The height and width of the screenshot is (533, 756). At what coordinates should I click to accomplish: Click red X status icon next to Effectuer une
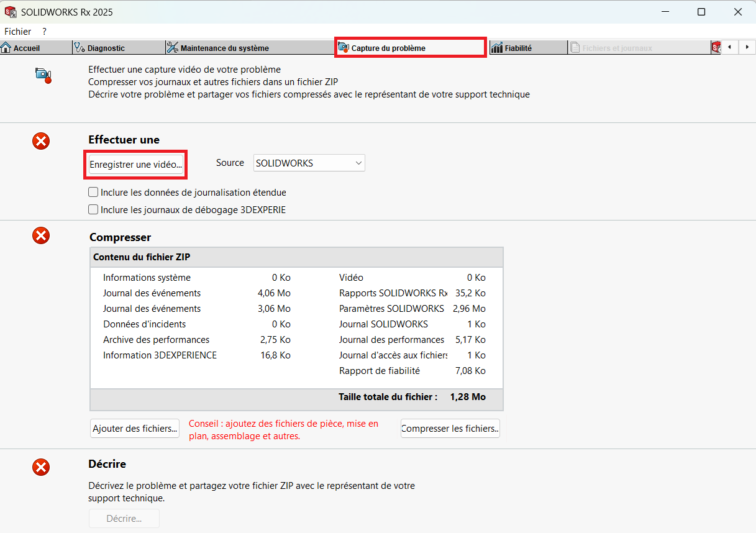[x=41, y=142]
